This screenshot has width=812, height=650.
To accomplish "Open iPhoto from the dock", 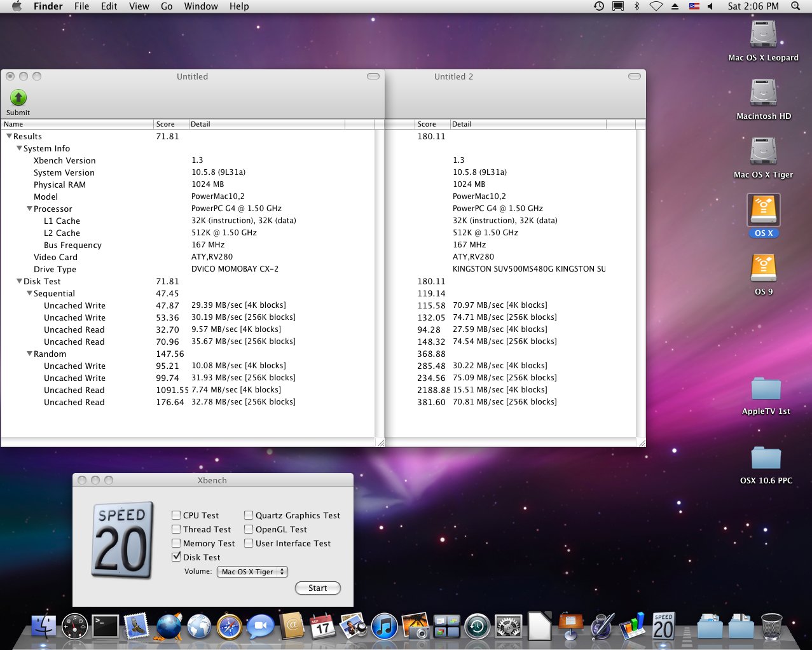I will pos(415,626).
